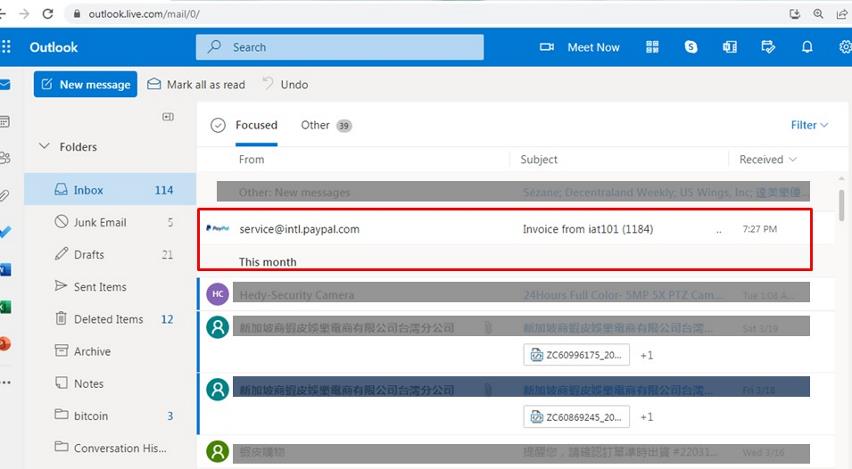
Task: Open the app launcher grid icon
Action: [x=6, y=47]
